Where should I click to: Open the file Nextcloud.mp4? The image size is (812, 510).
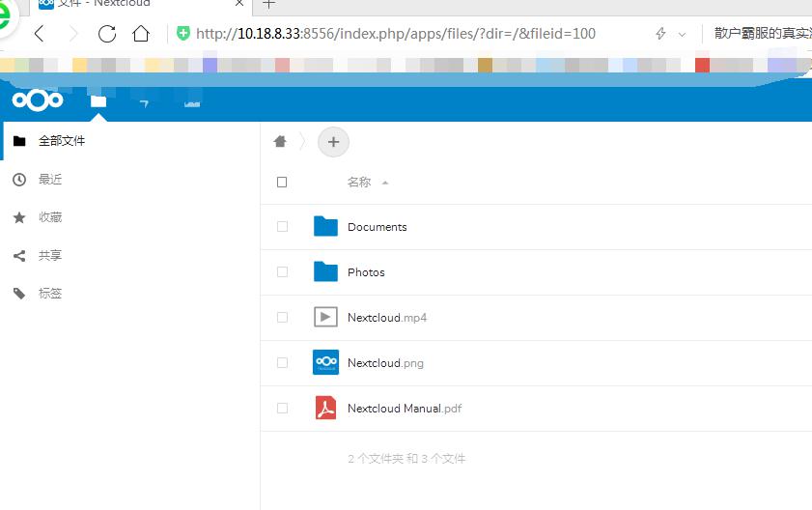tap(387, 318)
